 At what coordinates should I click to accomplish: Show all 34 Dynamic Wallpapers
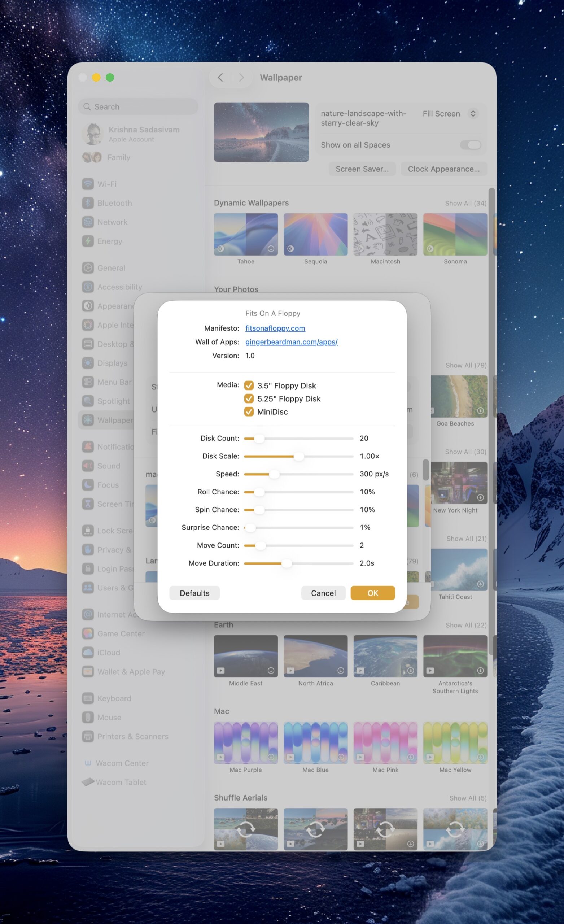pyautogui.click(x=466, y=203)
